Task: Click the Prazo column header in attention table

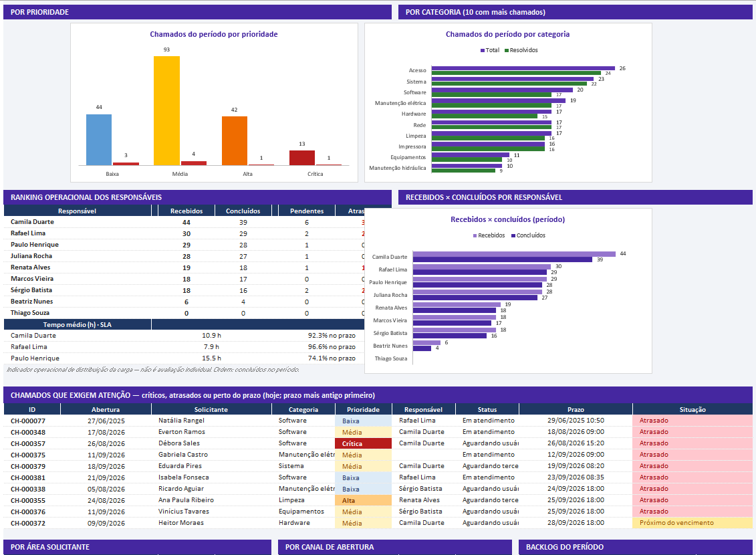Action: tap(576, 409)
